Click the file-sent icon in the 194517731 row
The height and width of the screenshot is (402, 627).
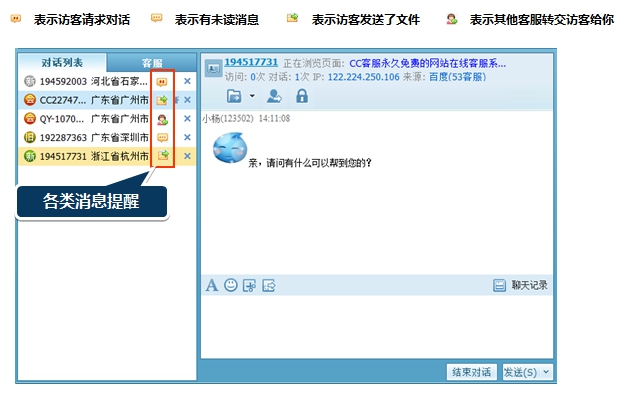pyautogui.click(x=163, y=155)
